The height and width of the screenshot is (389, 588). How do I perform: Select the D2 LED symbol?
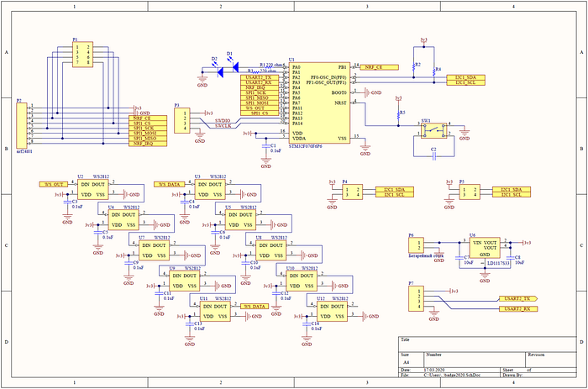tap(220, 71)
